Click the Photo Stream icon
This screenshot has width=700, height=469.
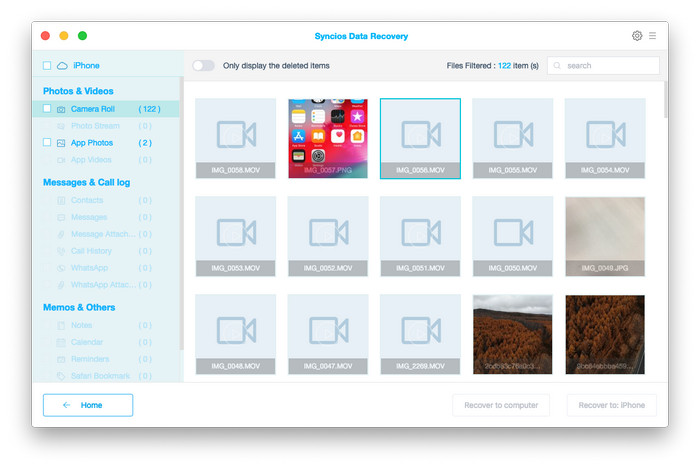point(61,126)
